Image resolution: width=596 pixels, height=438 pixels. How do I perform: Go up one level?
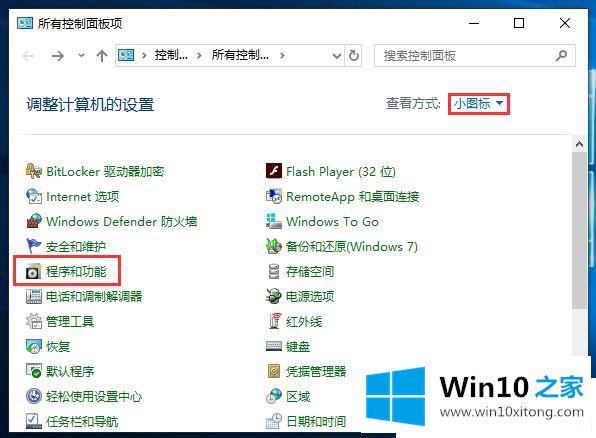102,56
